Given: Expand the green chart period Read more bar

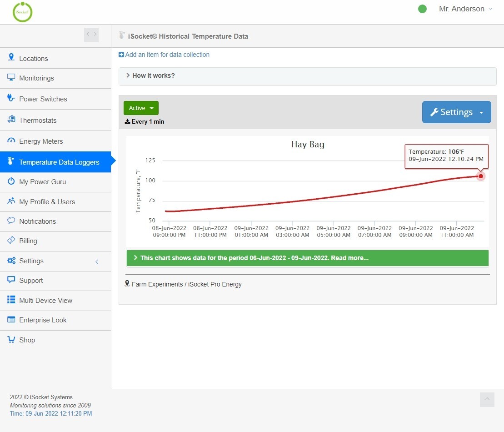Looking at the screenshot, I should [x=307, y=258].
